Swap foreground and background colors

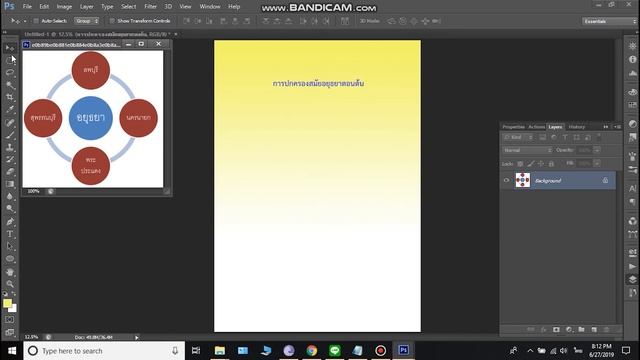tap(13, 293)
